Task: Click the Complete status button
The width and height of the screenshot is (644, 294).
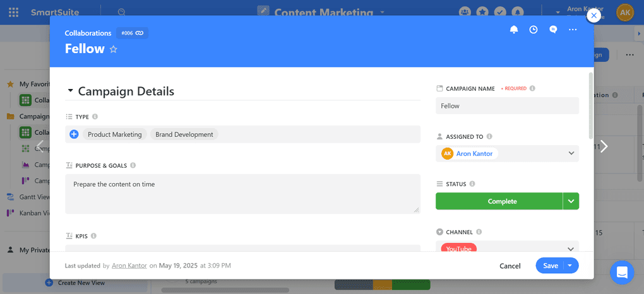Action: point(499,201)
